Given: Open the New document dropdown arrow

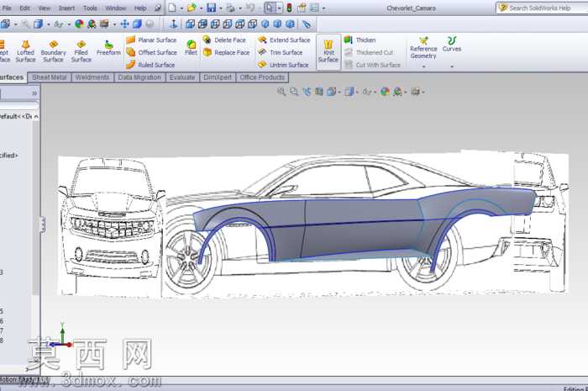Looking at the screenshot, I should (x=181, y=8).
